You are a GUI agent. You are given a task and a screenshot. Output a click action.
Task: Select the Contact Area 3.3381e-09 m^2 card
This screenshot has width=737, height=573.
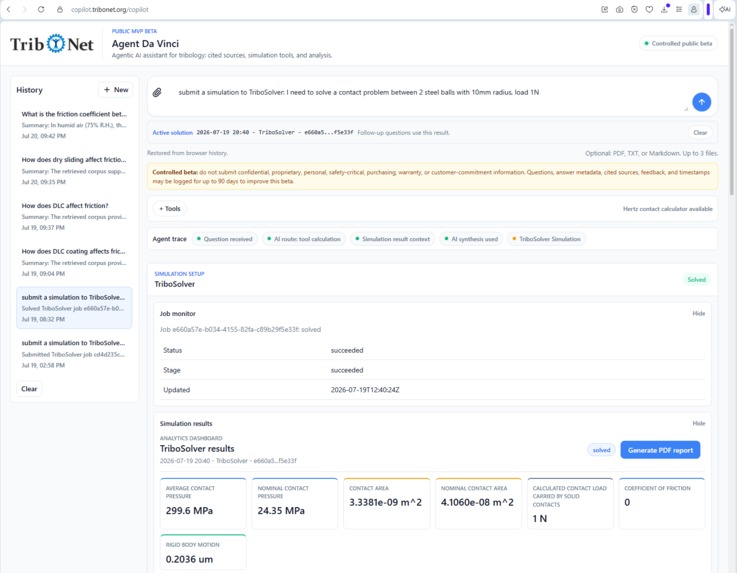click(386, 503)
